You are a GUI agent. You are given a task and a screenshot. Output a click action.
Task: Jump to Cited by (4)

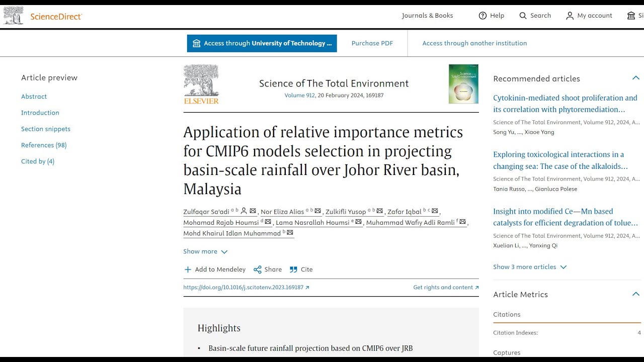tap(38, 161)
